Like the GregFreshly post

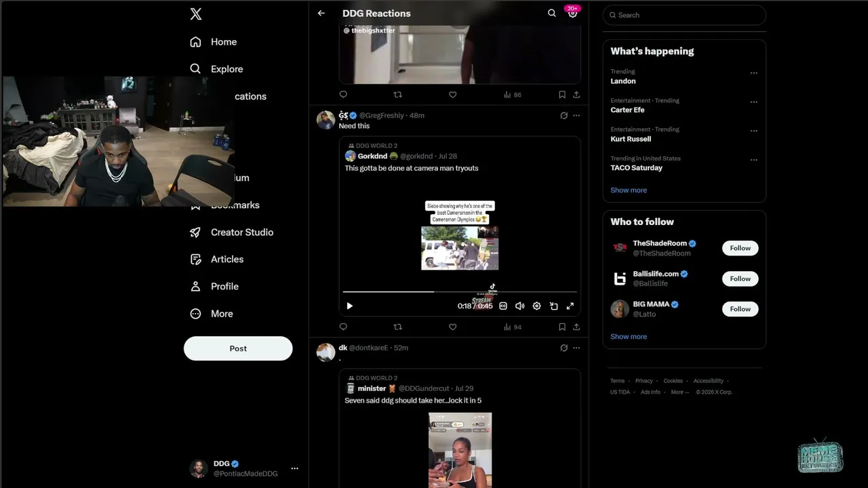452,327
